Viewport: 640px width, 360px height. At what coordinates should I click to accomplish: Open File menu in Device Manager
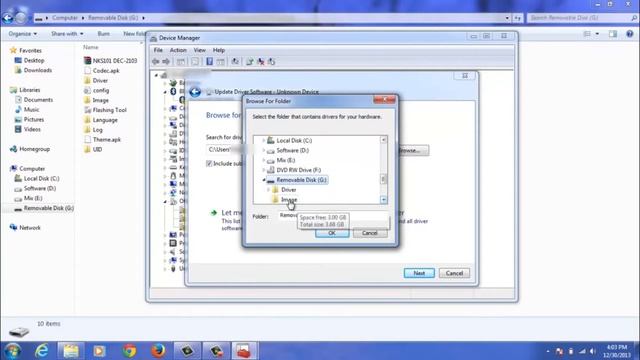click(x=158, y=50)
